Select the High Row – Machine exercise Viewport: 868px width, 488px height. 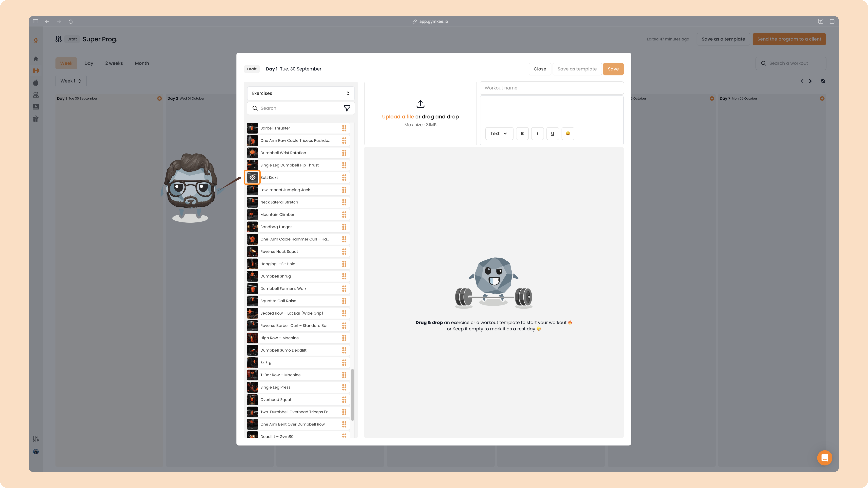298,338
